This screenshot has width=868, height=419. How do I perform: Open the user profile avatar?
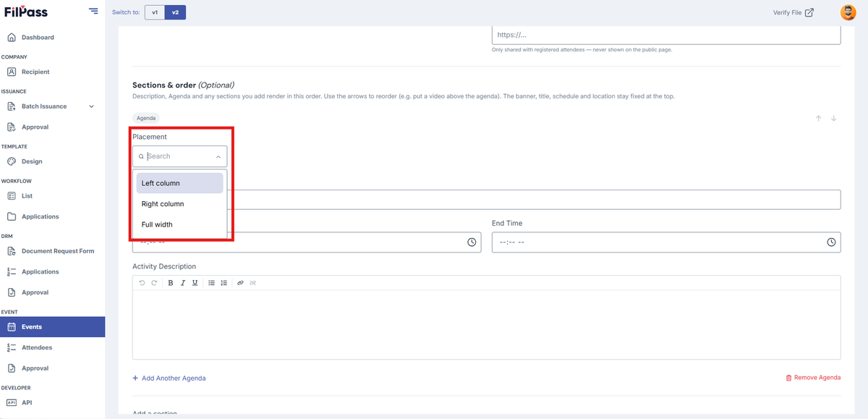pyautogui.click(x=848, y=12)
